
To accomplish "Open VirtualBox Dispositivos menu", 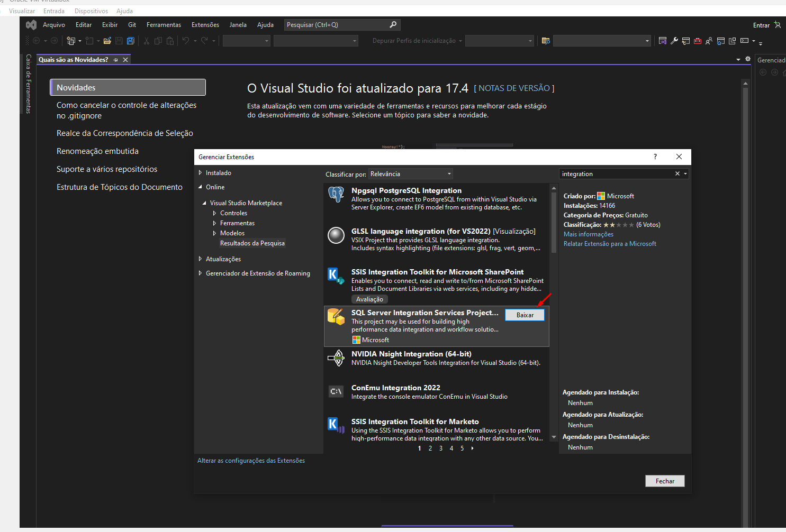I will point(91,11).
